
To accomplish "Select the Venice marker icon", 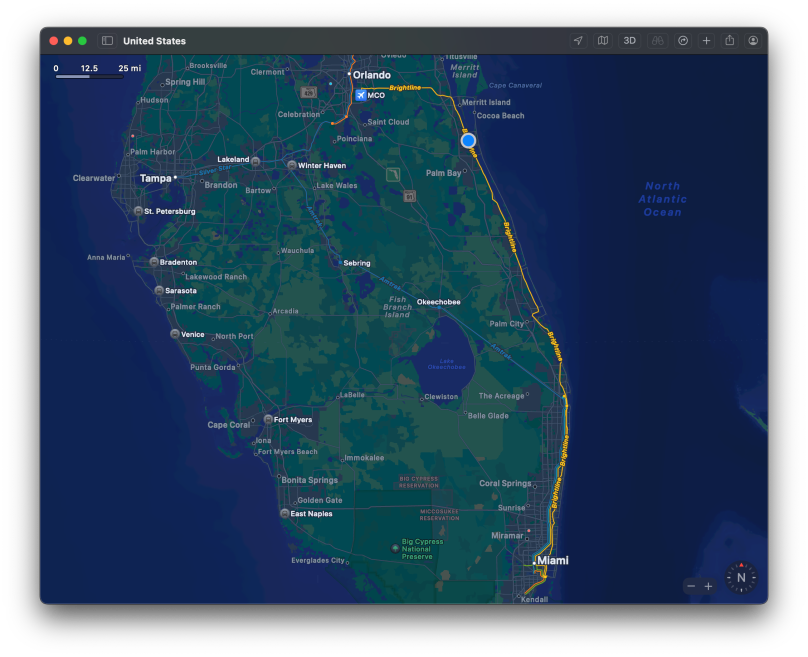I will [x=175, y=334].
